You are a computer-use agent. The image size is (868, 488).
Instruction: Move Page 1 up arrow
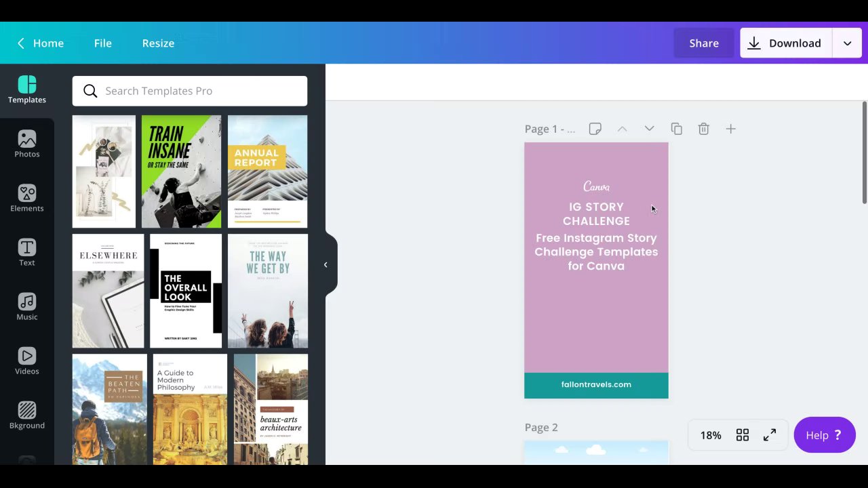[x=622, y=129]
